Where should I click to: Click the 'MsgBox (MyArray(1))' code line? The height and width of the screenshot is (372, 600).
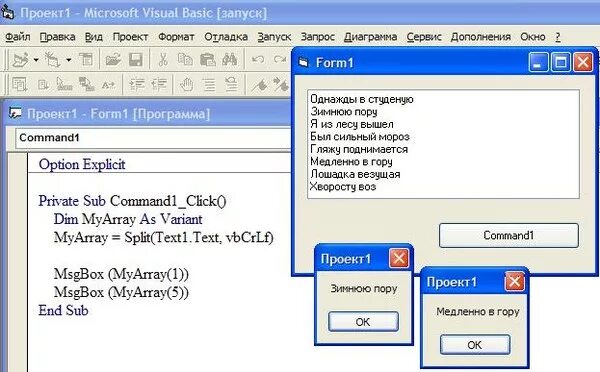(x=121, y=274)
